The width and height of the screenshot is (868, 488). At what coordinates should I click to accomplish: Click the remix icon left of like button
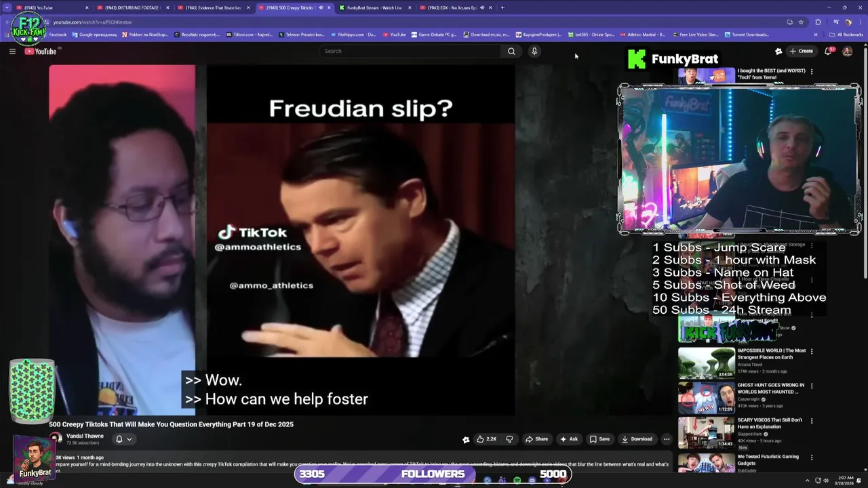click(466, 439)
